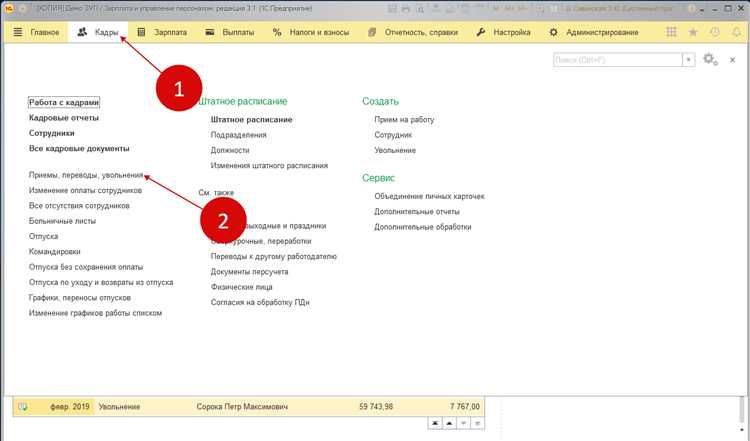Image resolution: width=750 pixels, height=441 pixels.
Task: Open the functions grid menu icon
Action: (x=671, y=32)
